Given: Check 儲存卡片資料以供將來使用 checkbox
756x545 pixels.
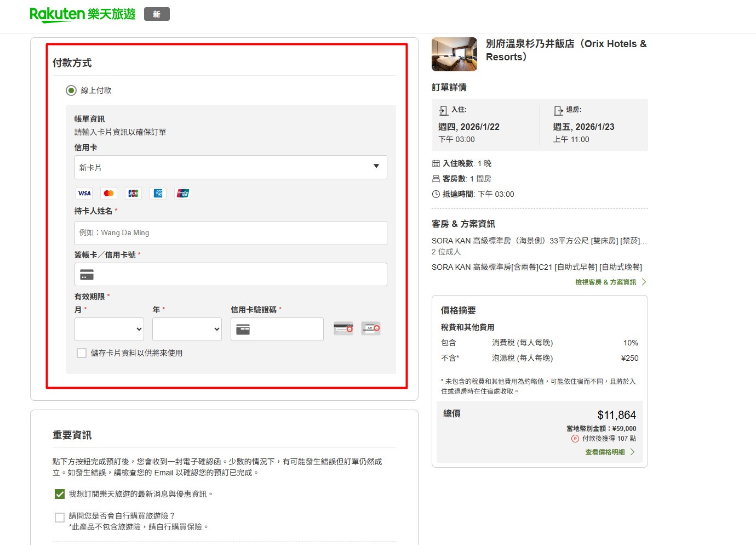Looking at the screenshot, I should [x=82, y=353].
